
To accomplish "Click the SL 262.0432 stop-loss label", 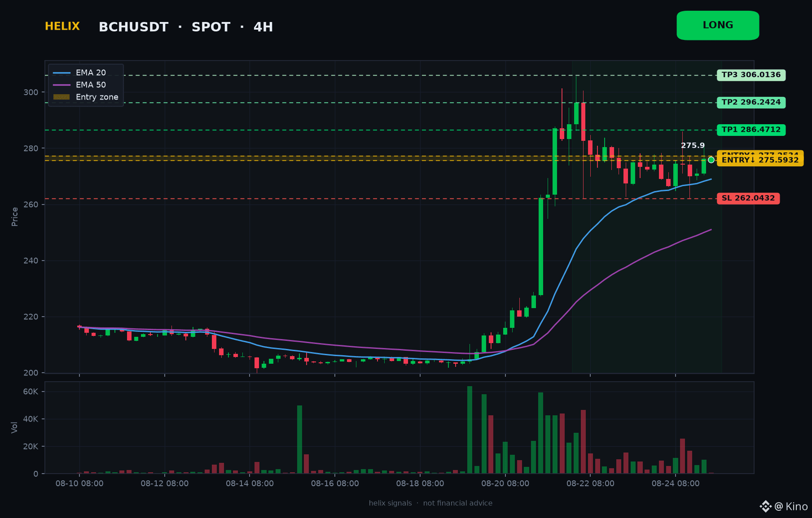I will [x=748, y=198].
